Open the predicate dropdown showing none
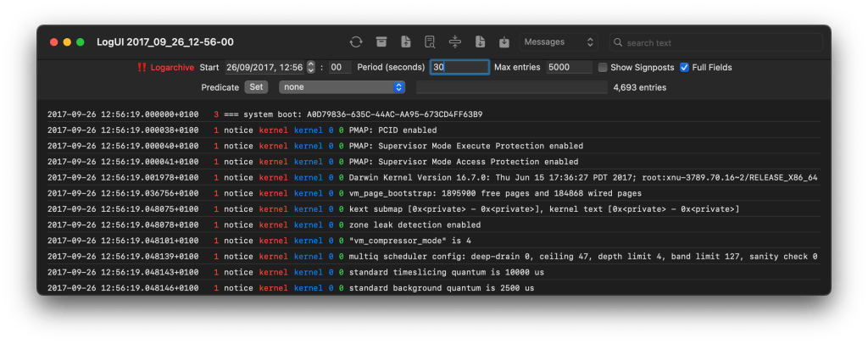Image resolution: width=868 pixels, height=344 pixels. point(342,86)
